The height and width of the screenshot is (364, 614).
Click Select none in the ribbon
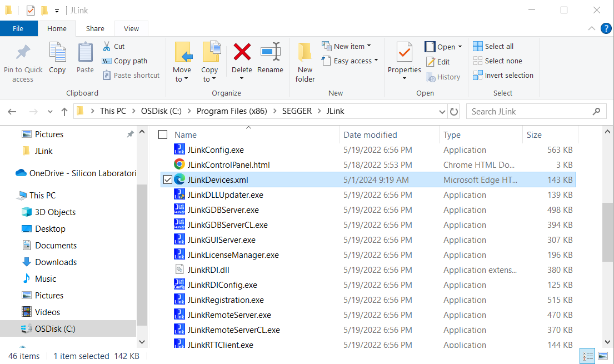[x=498, y=61]
